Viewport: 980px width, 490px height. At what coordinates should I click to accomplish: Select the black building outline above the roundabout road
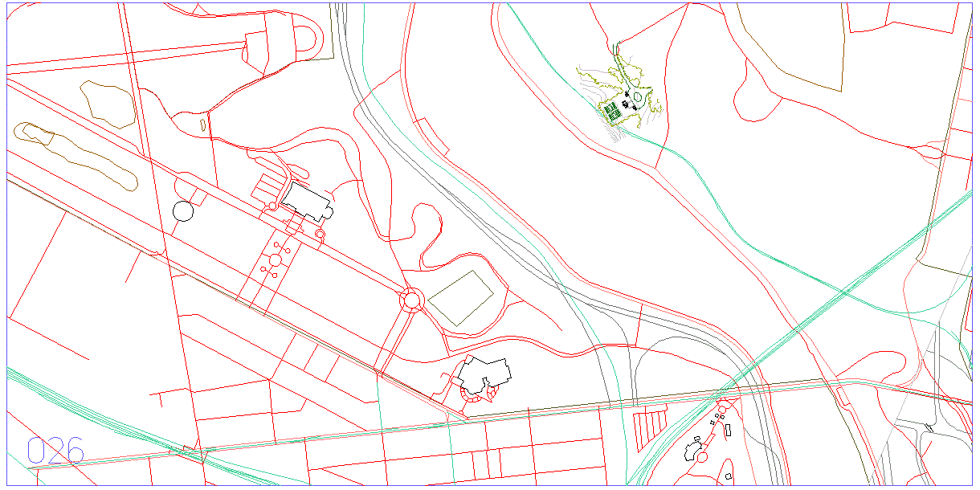pyautogui.click(x=306, y=202)
